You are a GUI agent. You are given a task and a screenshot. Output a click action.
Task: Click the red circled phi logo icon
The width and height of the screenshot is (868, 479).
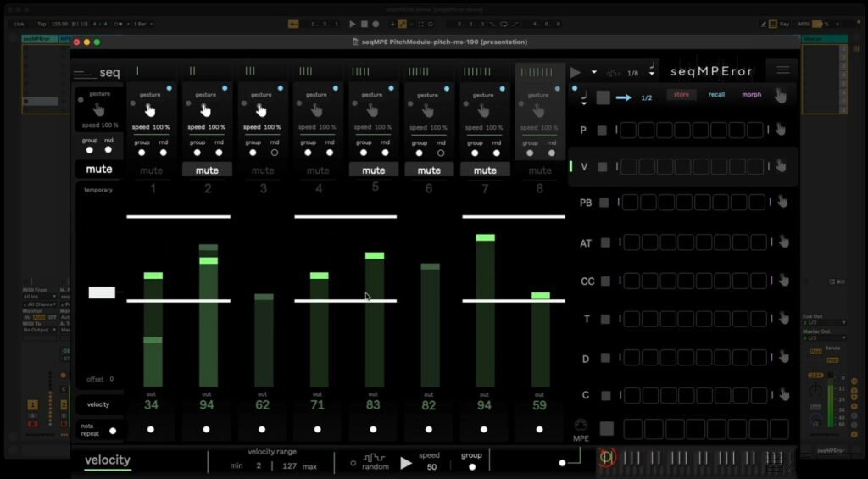(607, 458)
